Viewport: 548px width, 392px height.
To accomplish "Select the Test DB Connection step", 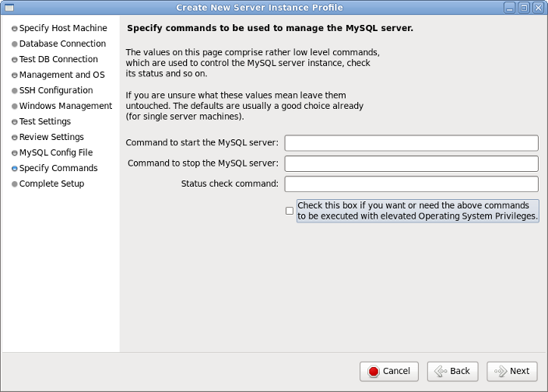I will (x=58, y=59).
